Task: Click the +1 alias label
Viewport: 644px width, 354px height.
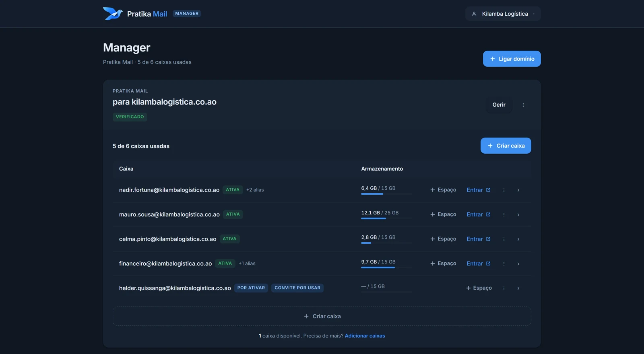Action: click(247, 263)
